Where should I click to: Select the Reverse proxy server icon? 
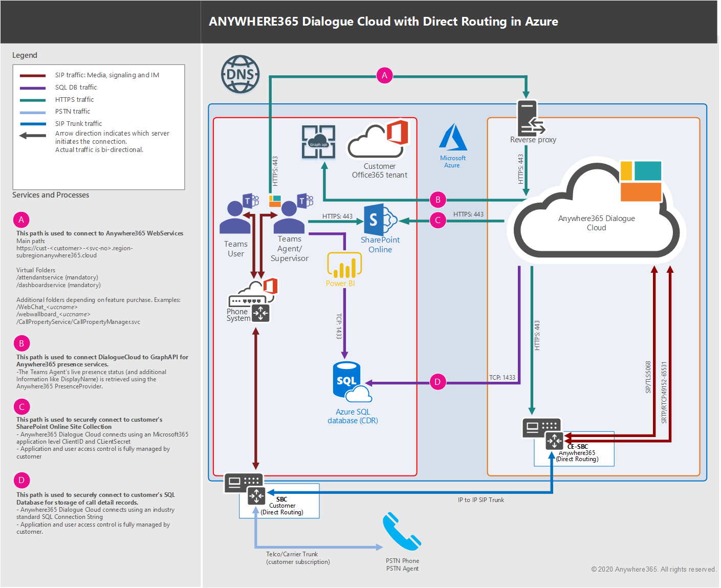[532, 118]
